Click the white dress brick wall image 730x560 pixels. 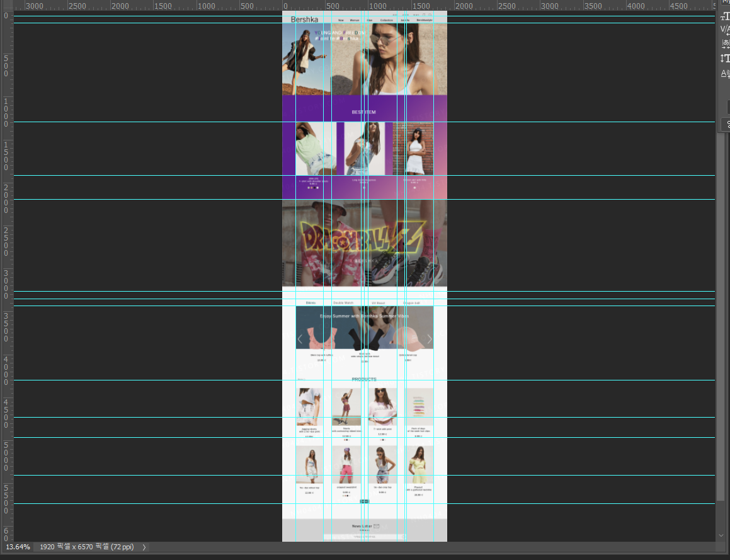pyautogui.click(x=413, y=149)
